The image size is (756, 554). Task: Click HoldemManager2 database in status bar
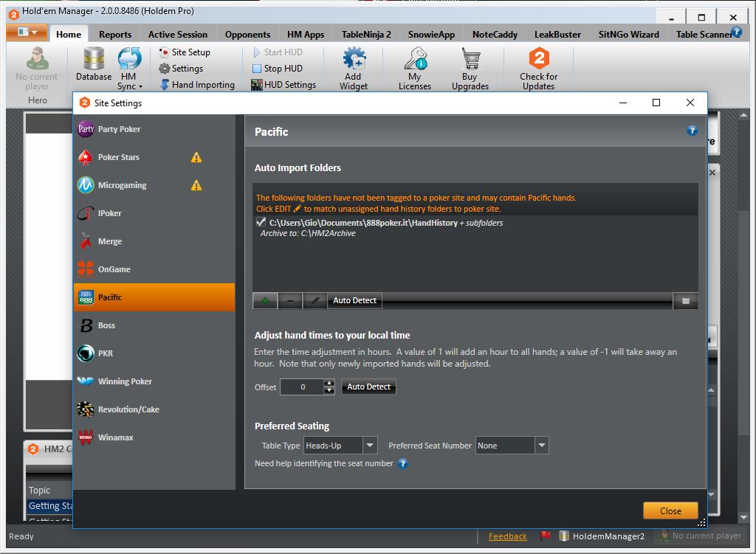602,536
